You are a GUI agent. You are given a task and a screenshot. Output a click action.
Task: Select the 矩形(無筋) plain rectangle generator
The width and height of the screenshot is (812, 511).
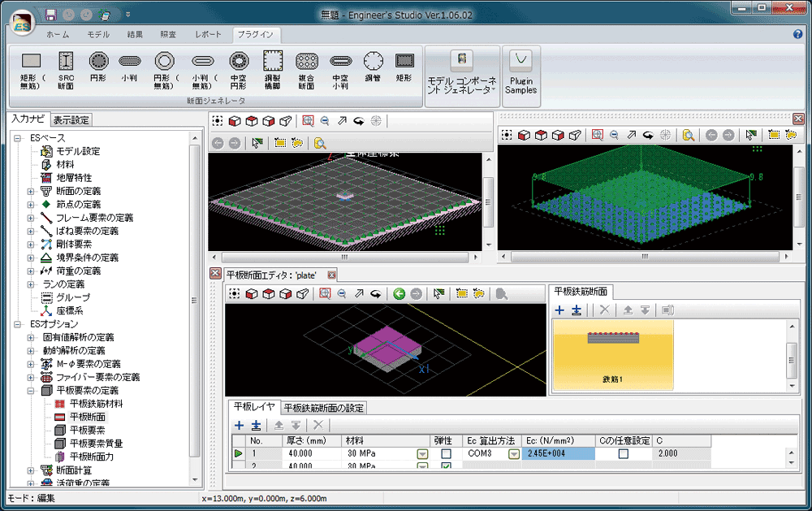pos(32,70)
